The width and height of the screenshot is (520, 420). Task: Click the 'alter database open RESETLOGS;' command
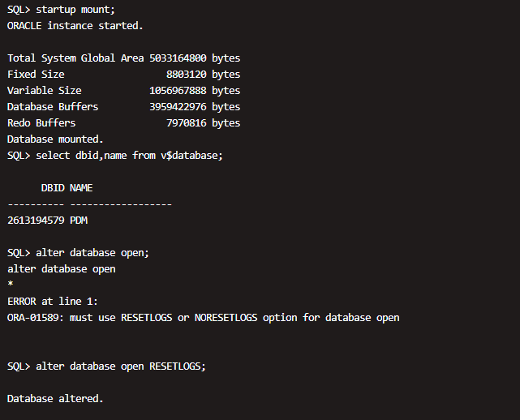pos(121,366)
